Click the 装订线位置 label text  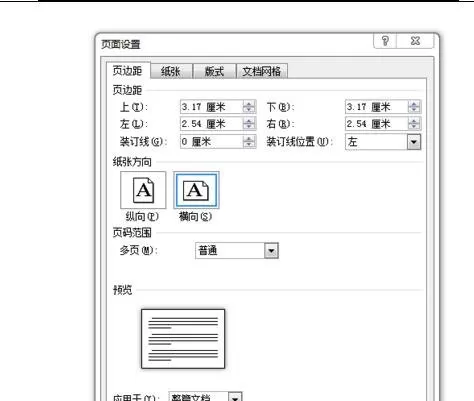pyautogui.click(x=299, y=142)
